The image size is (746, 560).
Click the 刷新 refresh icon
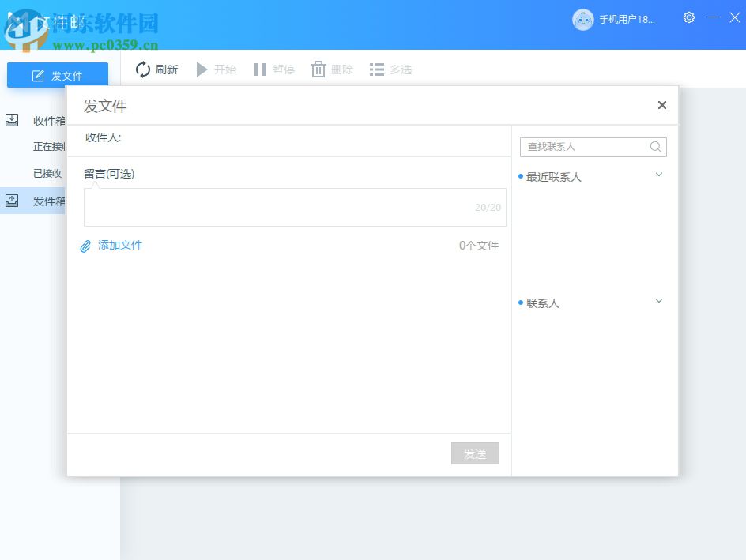pos(142,70)
